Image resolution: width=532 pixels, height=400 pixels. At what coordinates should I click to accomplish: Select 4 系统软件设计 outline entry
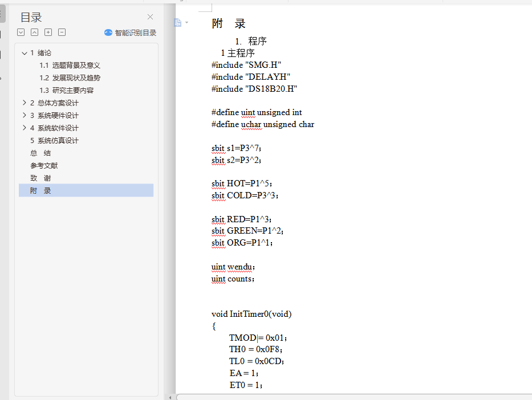point(54,128)
